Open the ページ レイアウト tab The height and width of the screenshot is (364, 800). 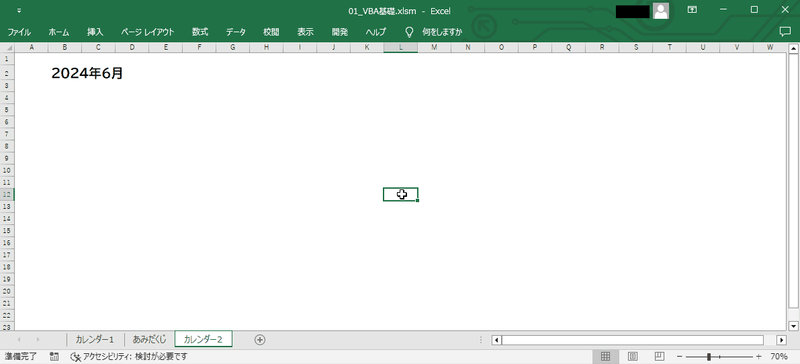tap(147, 32)
